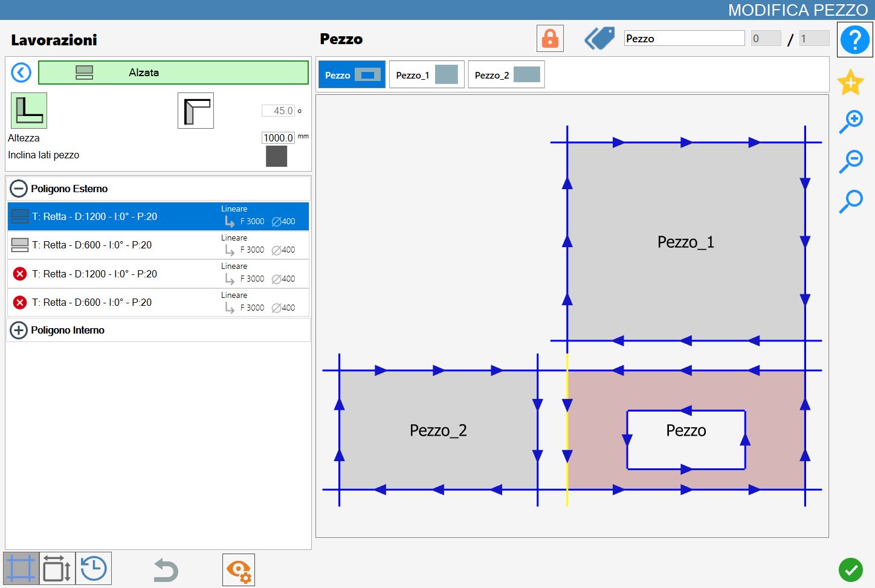The image size is (875, 588).
Task: Click the orange lock icon
Action: pyautogui.click(x=550, y=39)
